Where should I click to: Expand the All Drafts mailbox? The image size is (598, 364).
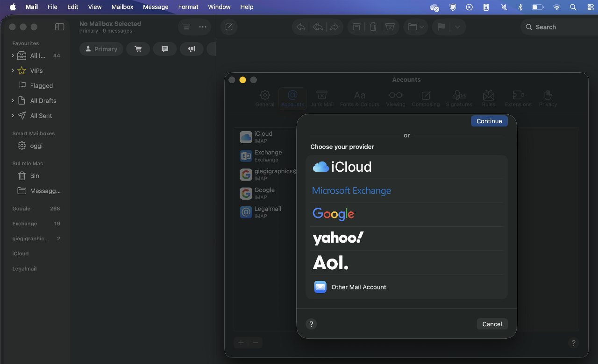coord(13,101)
